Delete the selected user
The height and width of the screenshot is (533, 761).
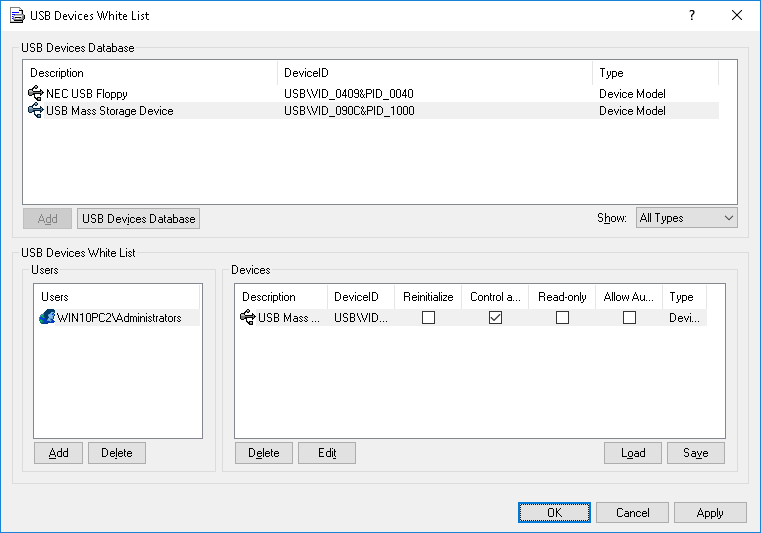(x=117, y=453)
